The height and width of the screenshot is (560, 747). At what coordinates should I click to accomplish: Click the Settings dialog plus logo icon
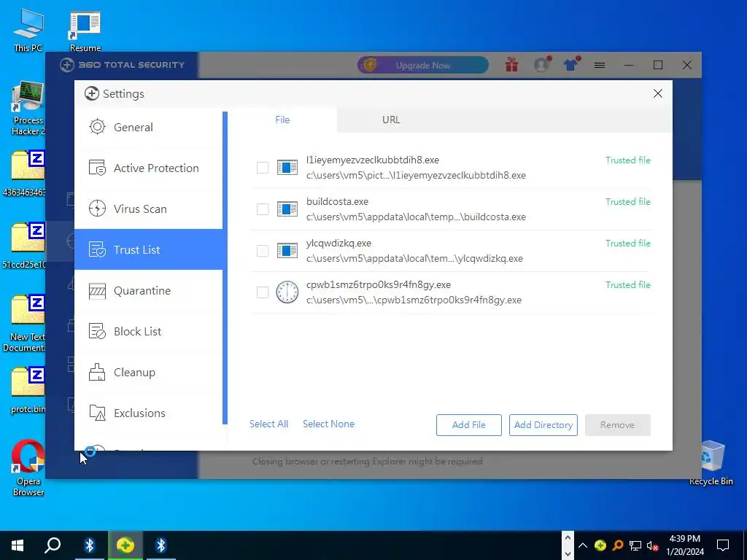(x=91, y=94)
